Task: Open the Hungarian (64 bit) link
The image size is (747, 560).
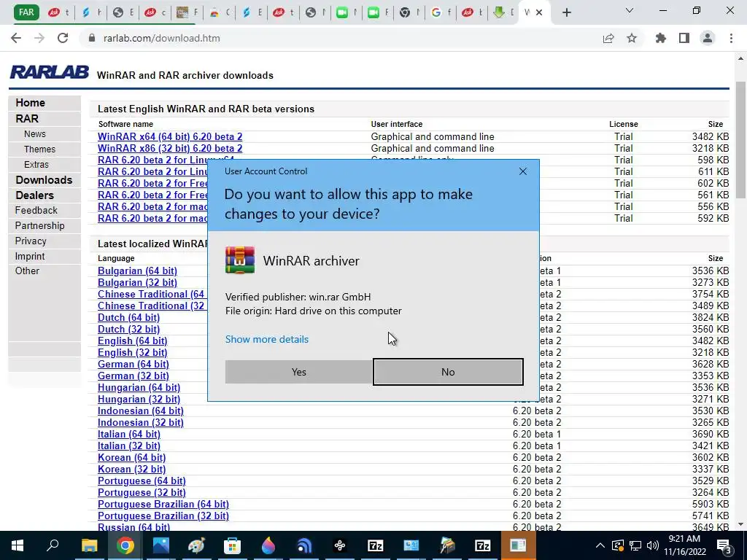Action: point(139,387)
